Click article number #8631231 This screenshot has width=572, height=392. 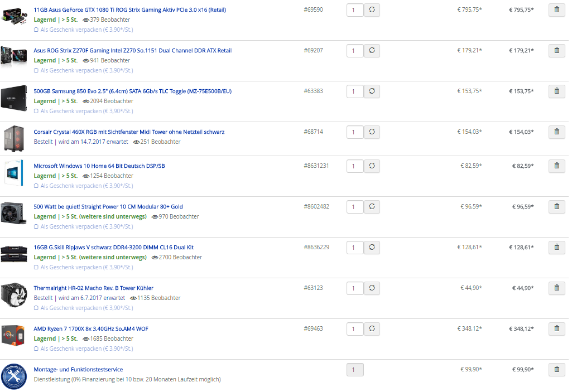pos(316,166)
